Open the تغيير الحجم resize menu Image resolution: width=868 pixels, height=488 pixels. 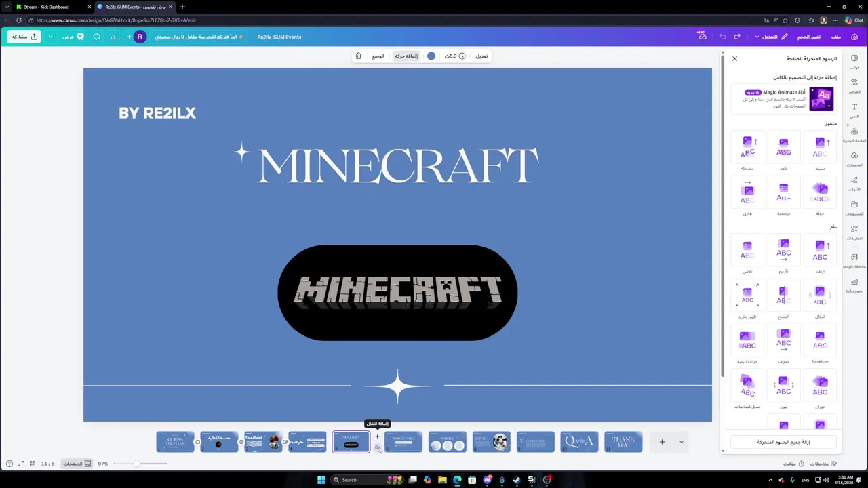pos(808,37)
